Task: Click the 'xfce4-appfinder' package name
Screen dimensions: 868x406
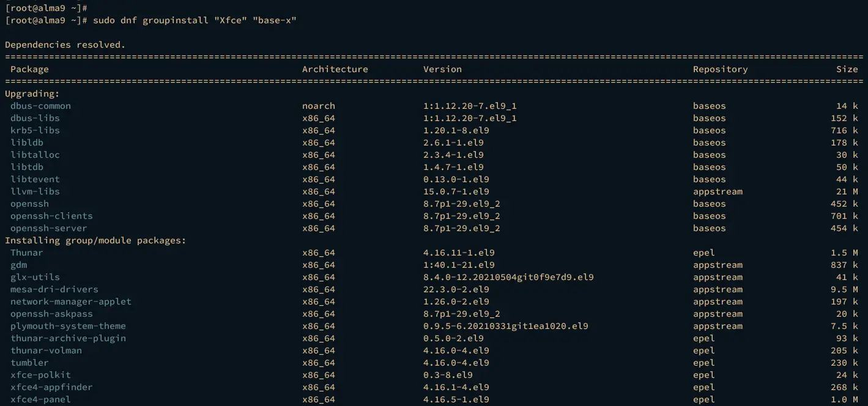Action: click(51, 387)
